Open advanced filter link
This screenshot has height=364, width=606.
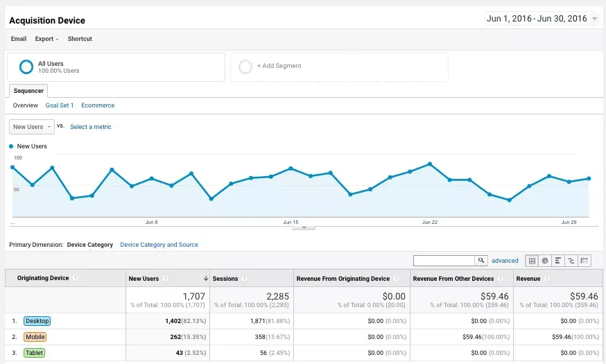tap(505, 261)
